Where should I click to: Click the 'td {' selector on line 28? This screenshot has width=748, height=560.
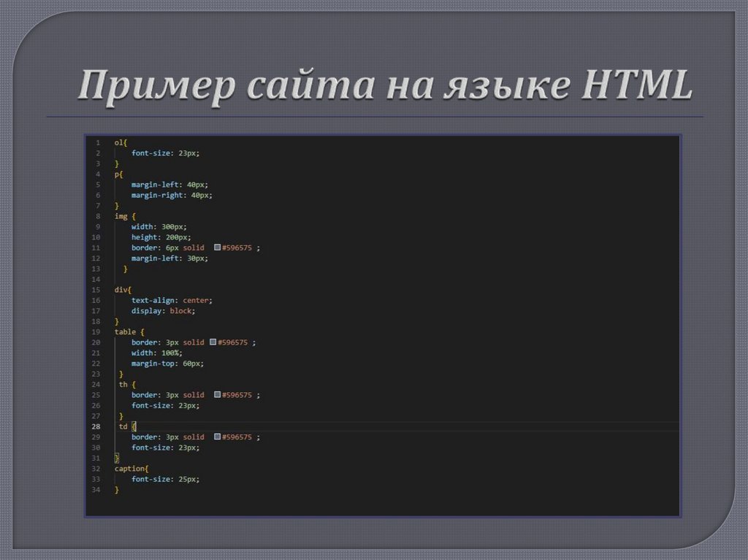[127, 426]
